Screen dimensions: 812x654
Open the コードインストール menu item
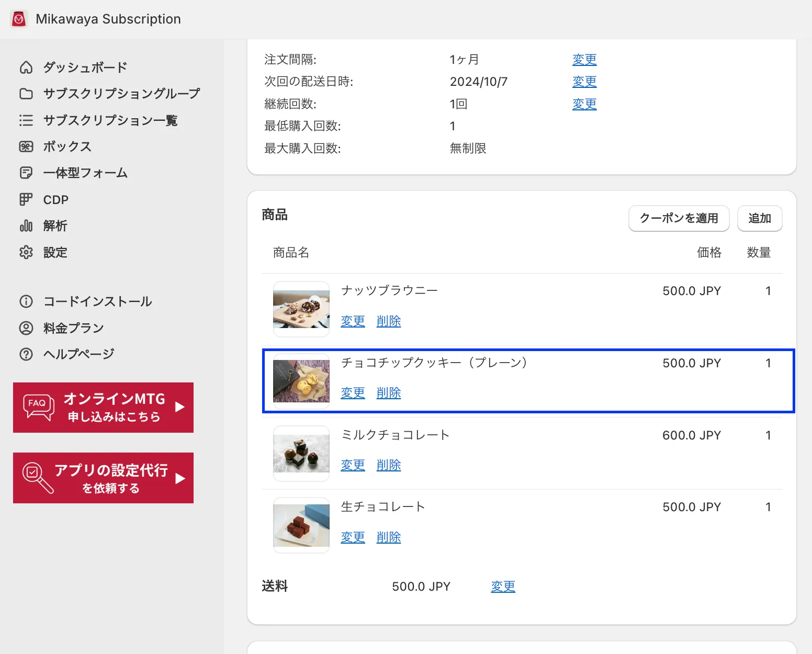pyautogui.click(x=97, y=301)
